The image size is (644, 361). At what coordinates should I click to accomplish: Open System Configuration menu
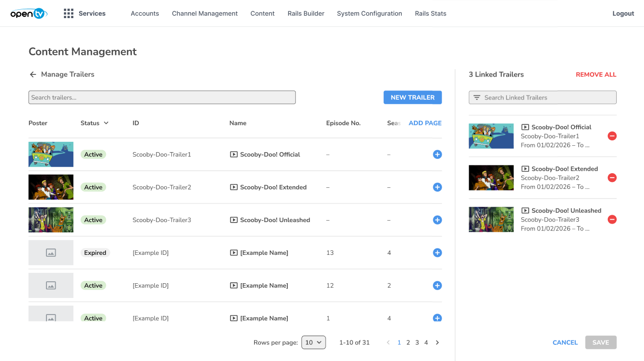[369, 14]
